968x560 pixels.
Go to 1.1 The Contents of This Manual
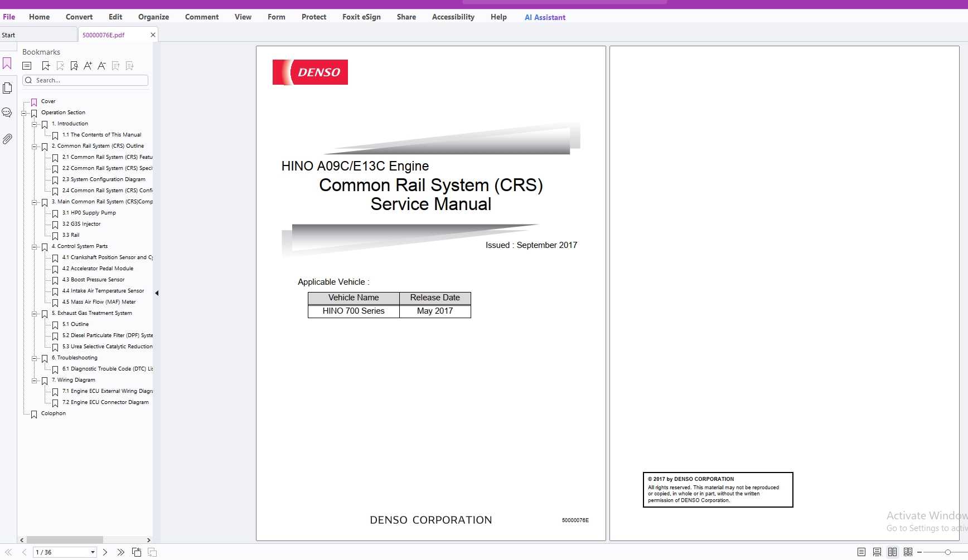pyautogui.click(x=101, y=135)
